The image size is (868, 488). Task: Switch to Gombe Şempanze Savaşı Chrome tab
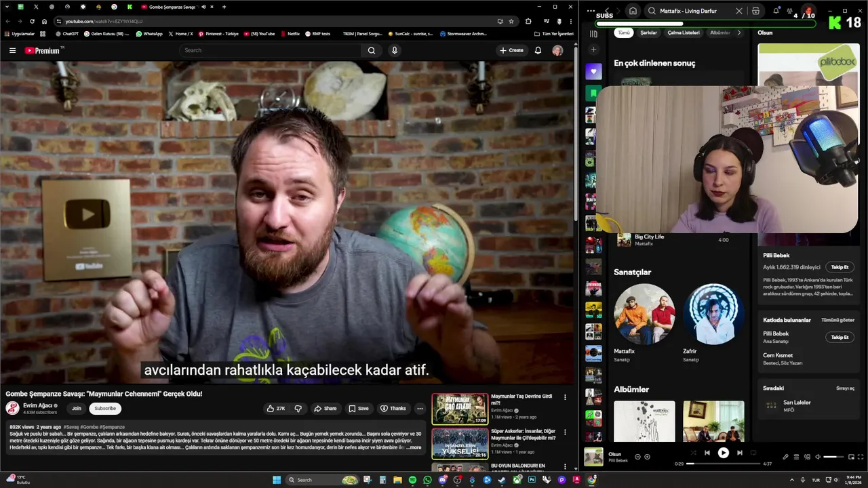173,7
